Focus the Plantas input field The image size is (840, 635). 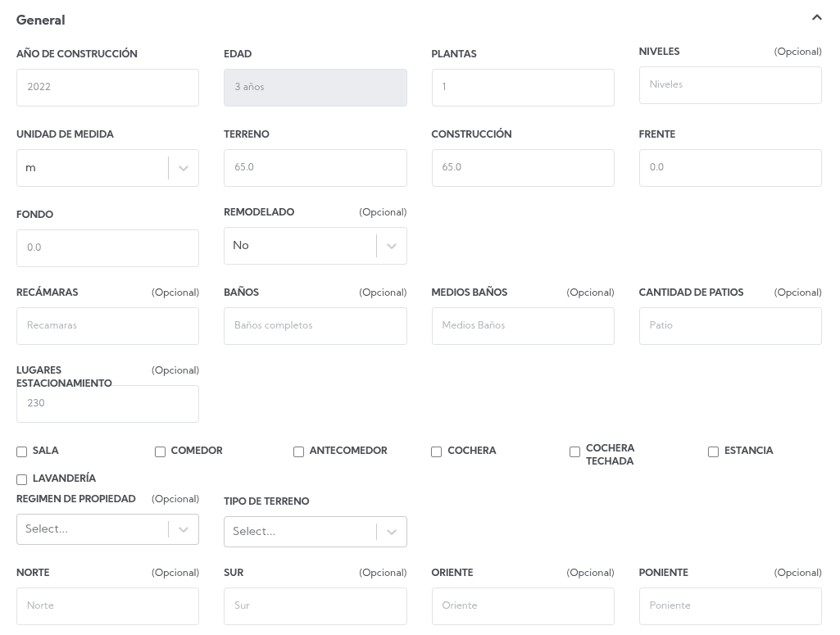coord(523,88)
